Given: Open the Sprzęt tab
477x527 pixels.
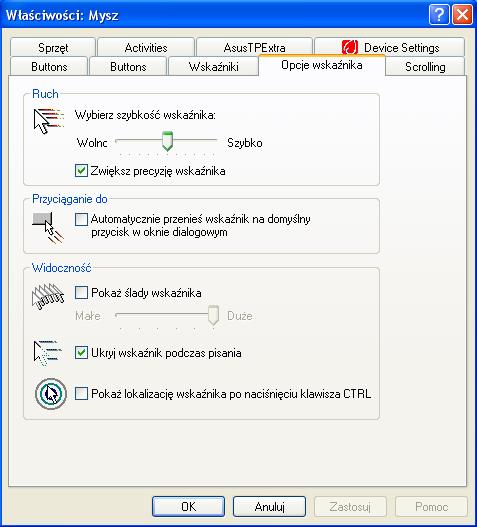Looking at the screenshot, I should pyautogui.click(x=53, y=47).
